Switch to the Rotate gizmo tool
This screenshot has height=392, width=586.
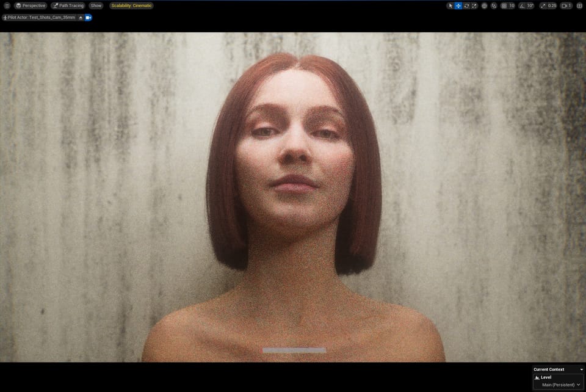pos(466,5)
